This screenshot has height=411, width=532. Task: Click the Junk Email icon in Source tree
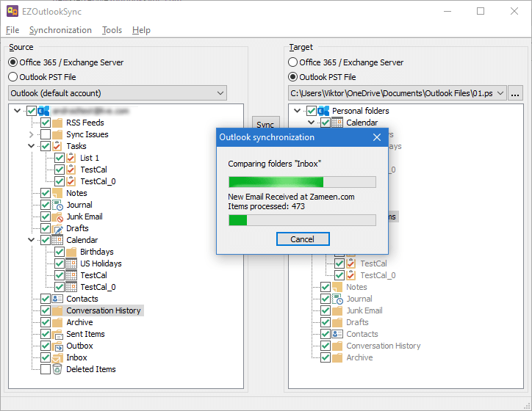[57, 217]
